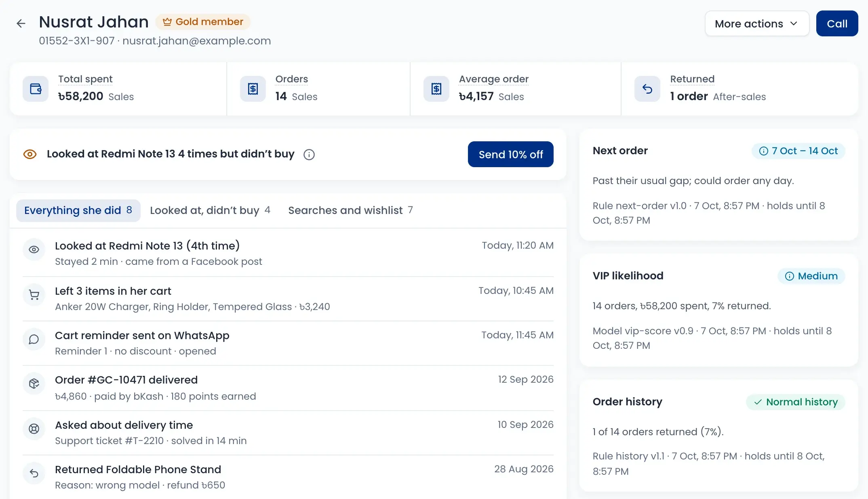Click "Past their usual gap; could order any day."
868x499 pixels.
click(693, 181)
